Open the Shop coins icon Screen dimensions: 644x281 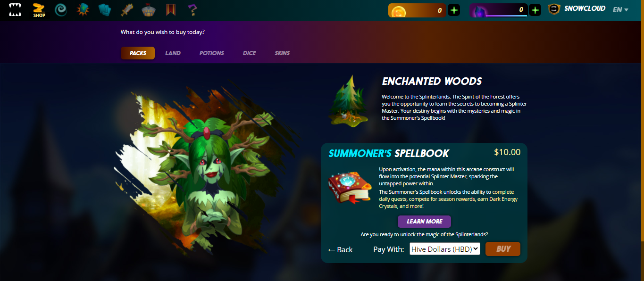click(39, 10)
